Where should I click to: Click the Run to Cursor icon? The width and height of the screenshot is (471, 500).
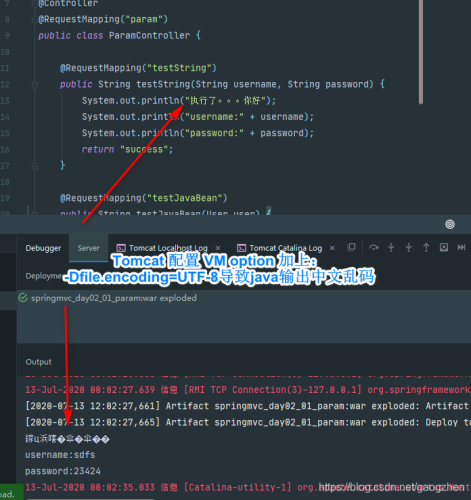pos(461,247)
